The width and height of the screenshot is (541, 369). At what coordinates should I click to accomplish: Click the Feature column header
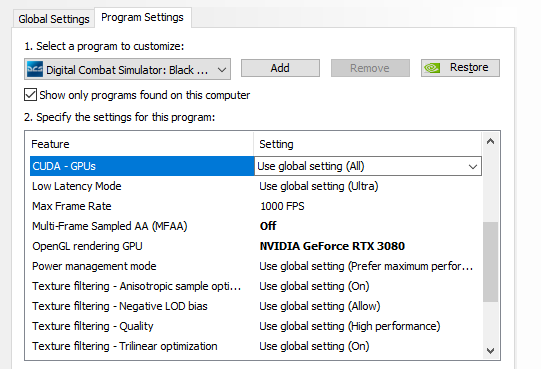coord(50,144)
